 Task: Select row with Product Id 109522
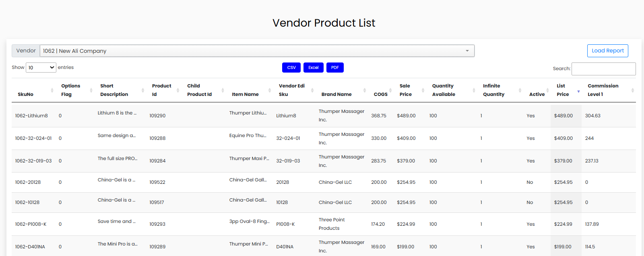[x=157, y=182]
